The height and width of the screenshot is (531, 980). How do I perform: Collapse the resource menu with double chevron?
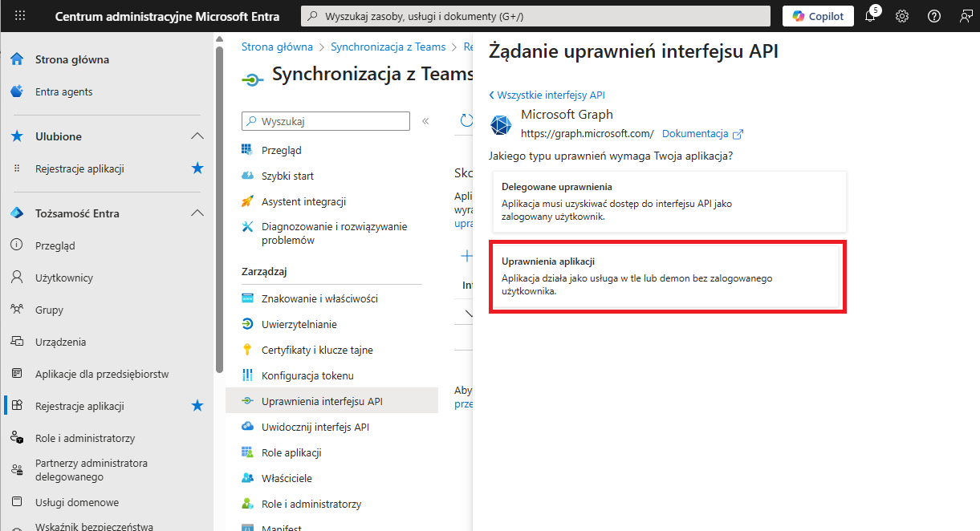coord(425,121)
